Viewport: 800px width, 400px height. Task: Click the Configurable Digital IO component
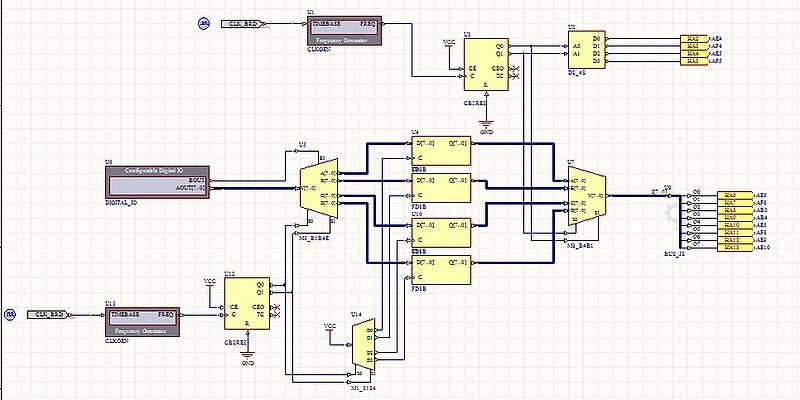tap(157, 182)
